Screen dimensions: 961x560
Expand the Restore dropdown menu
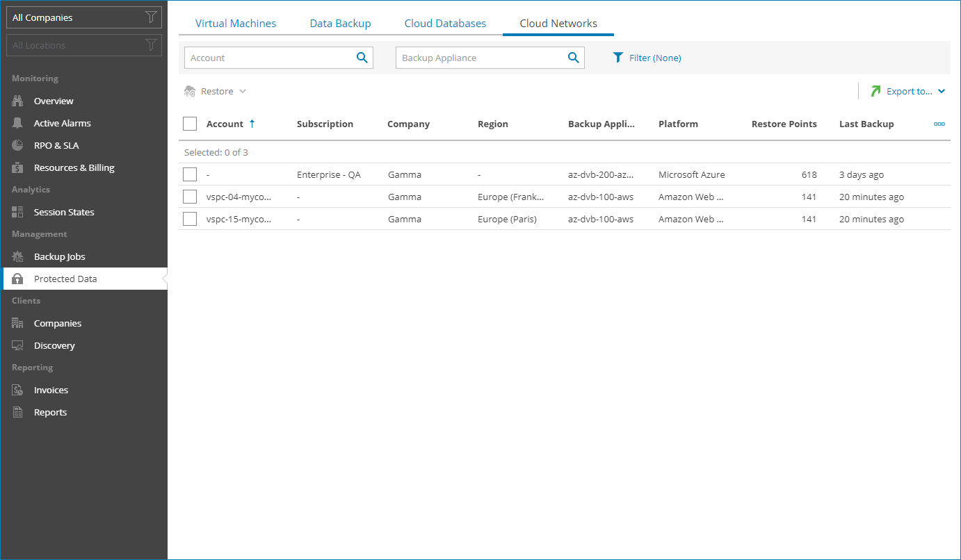242,91
